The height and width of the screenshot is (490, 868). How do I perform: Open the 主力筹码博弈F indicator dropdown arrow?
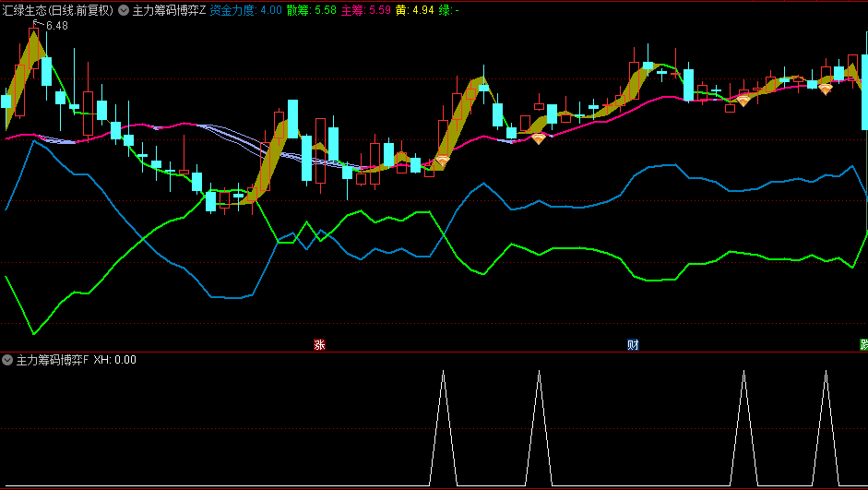pos(7,360)
